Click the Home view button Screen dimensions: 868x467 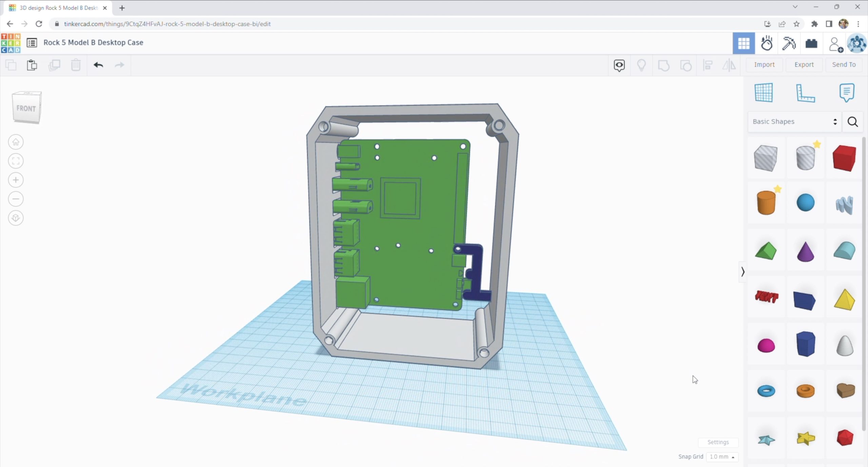point(16,142)
